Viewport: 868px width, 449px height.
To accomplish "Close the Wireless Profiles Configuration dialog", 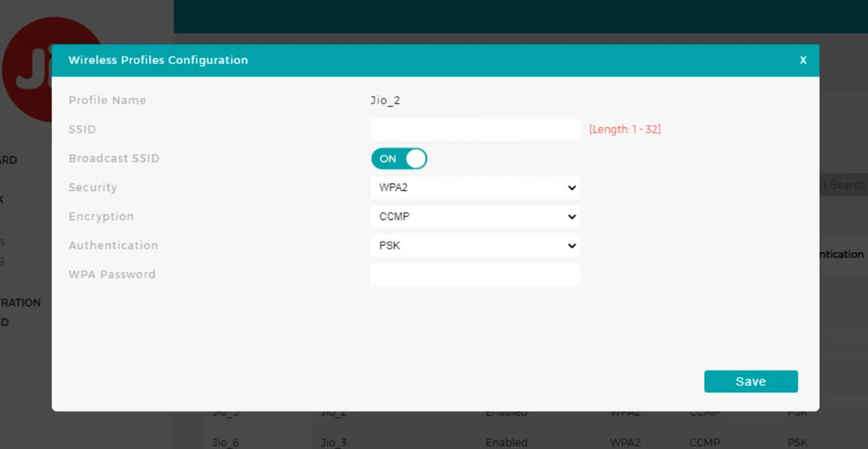I will [x=803, y=60].
